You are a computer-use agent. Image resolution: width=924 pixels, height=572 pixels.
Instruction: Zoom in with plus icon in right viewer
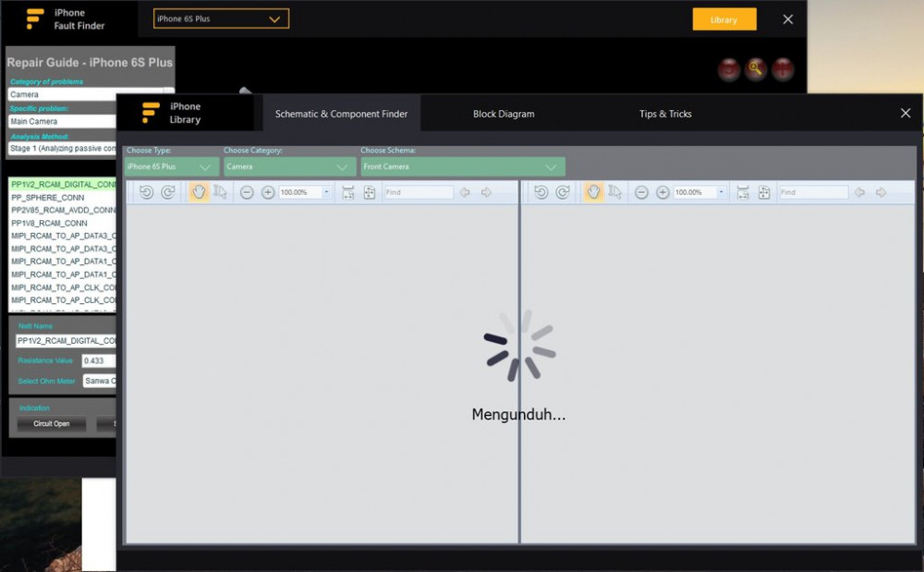(x=663, y=192)
